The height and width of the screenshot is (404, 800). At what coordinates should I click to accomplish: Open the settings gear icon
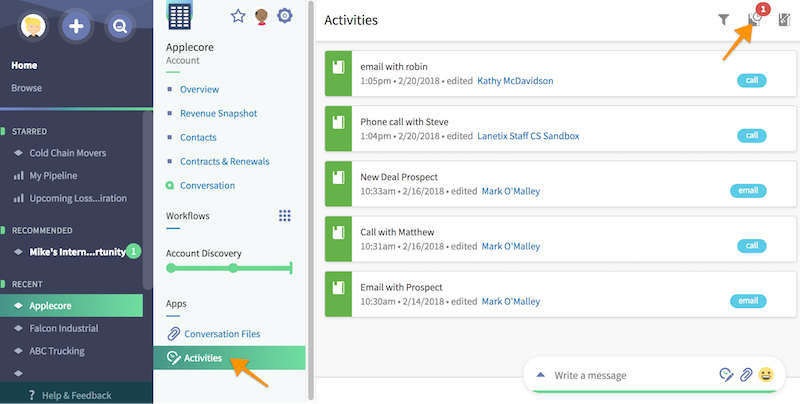click(x=285, y=16)
